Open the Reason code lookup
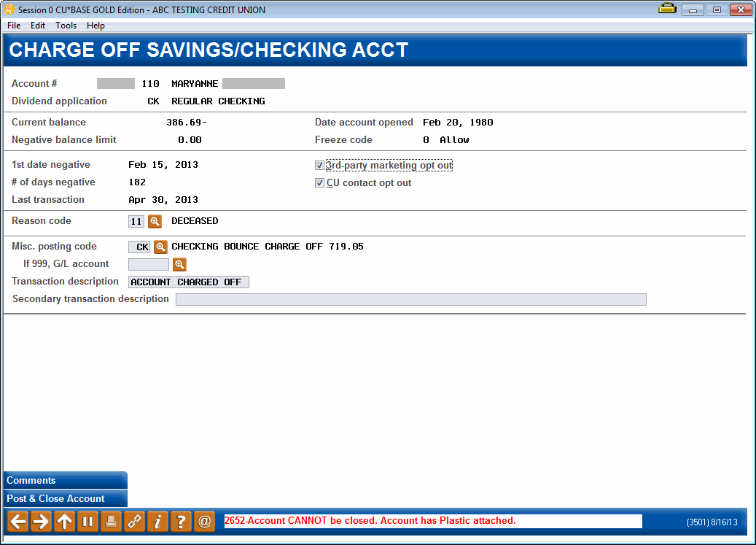Viewport: 756px width, 545px height. [x=155, y=221]
